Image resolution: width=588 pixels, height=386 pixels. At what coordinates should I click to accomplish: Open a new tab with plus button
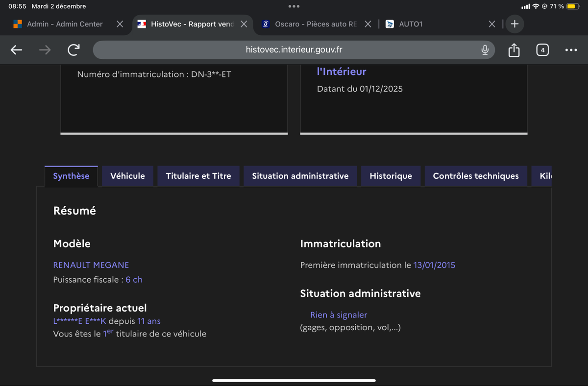pyautogui.click(x=514, y=24)
